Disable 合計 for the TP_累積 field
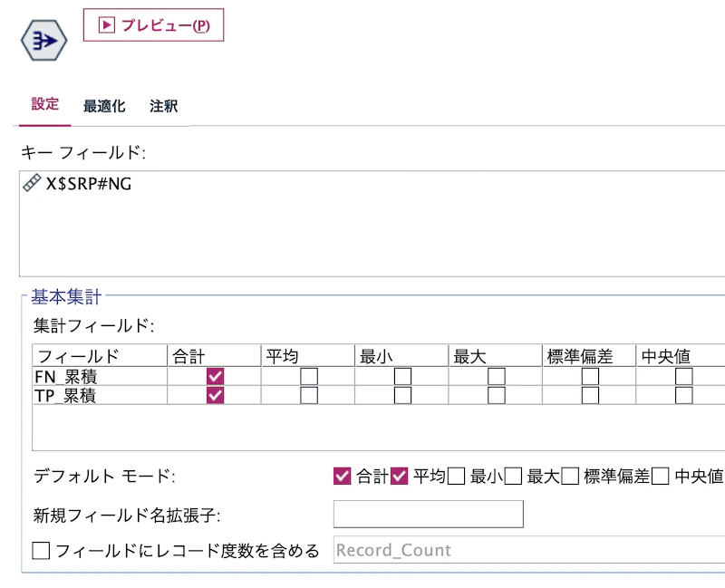 point(217,395)
